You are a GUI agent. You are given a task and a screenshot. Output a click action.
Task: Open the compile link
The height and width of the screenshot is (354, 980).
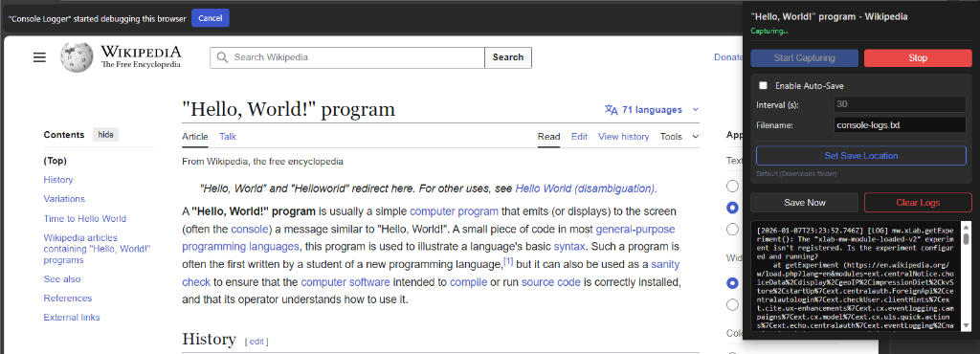[x=468, y=282]
